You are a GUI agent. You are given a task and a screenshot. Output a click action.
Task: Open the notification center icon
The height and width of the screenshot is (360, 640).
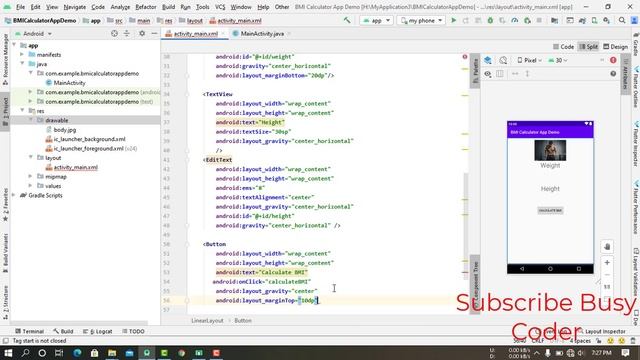pyautogui.click(x=625, y=353)
